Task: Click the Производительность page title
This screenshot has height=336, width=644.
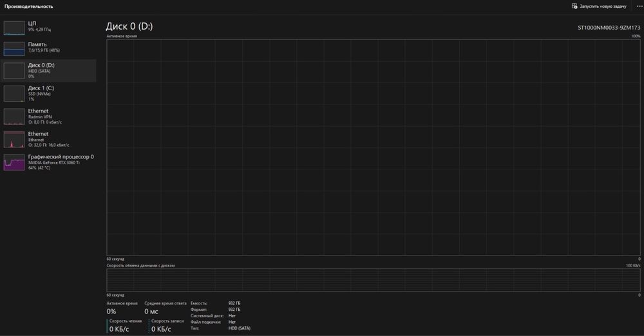Action: pos(29,6)
